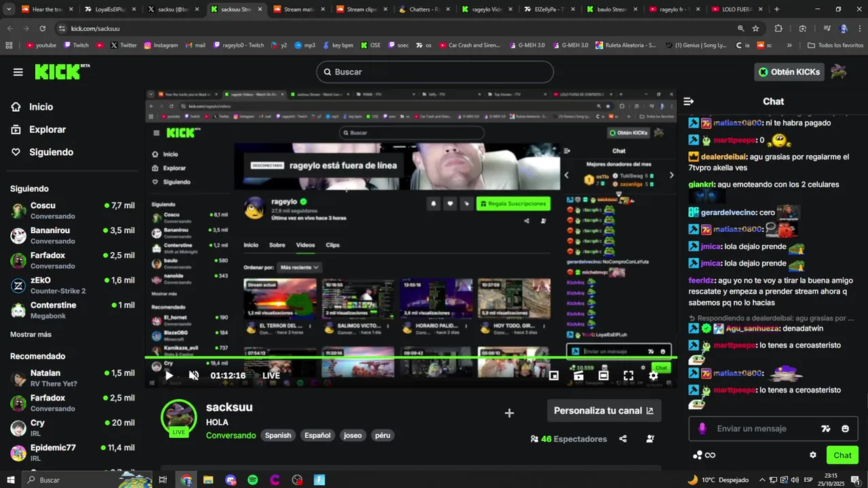868x488 pixels.
Task: Unmute the stream volume
Action: [194, 375]
